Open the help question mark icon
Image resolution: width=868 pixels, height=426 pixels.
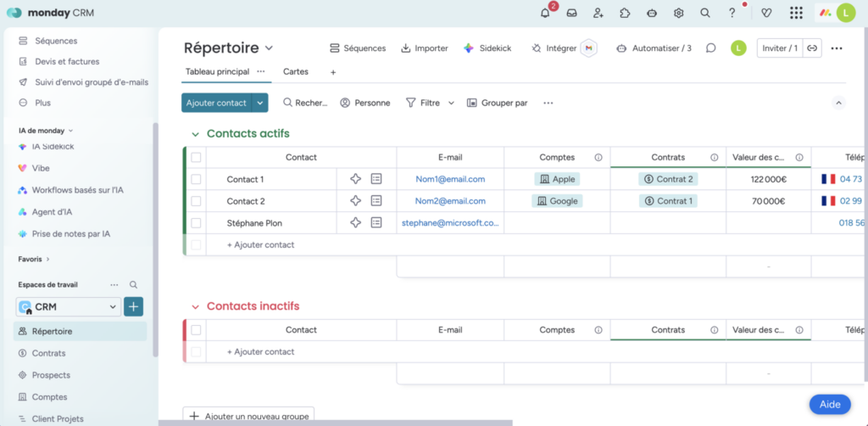tap(732, 13)
